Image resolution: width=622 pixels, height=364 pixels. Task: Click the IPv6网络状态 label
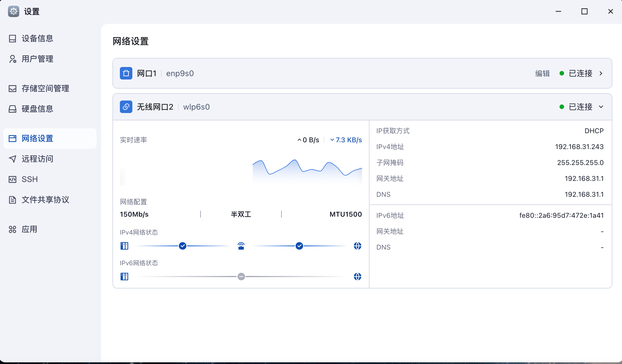pyautogui.click(x=139, y=263)
